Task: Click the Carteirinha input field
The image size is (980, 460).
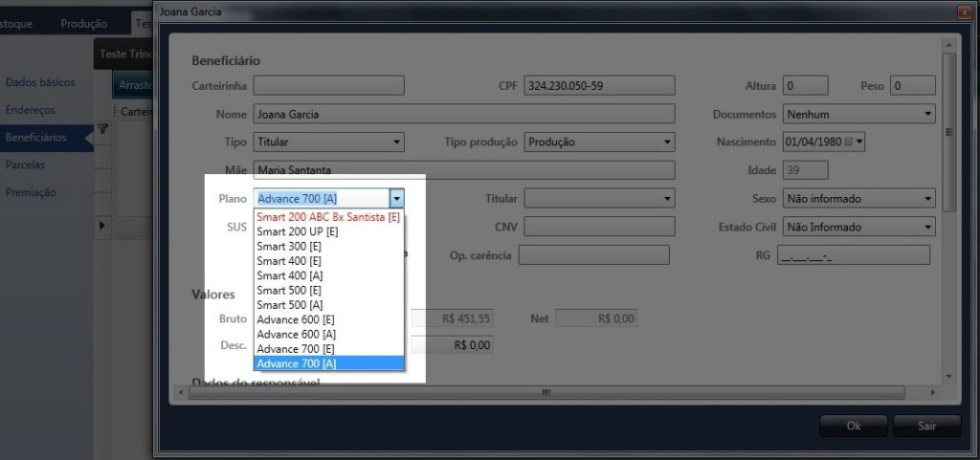Action: coord(329,85)
